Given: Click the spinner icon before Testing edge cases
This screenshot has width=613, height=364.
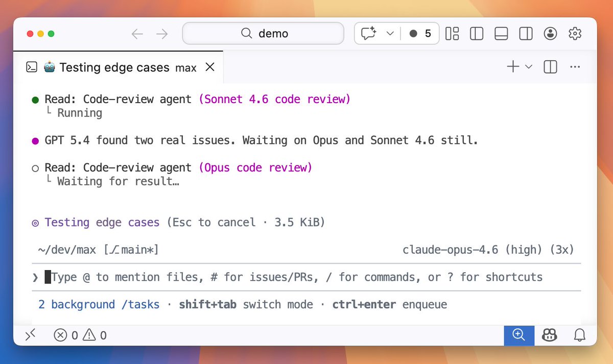Looking at the screenshot, I should click(35, 223).
